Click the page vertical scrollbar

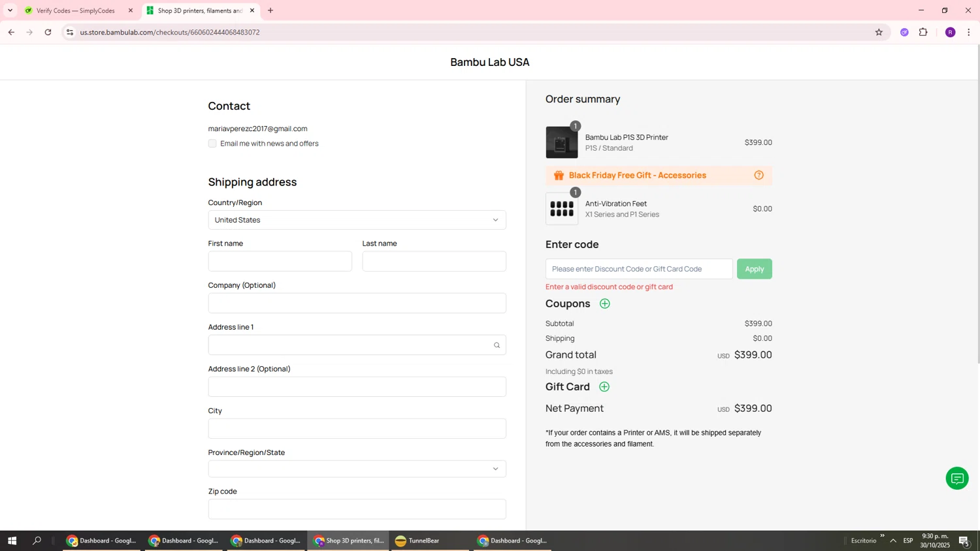[x=977, y=204]
